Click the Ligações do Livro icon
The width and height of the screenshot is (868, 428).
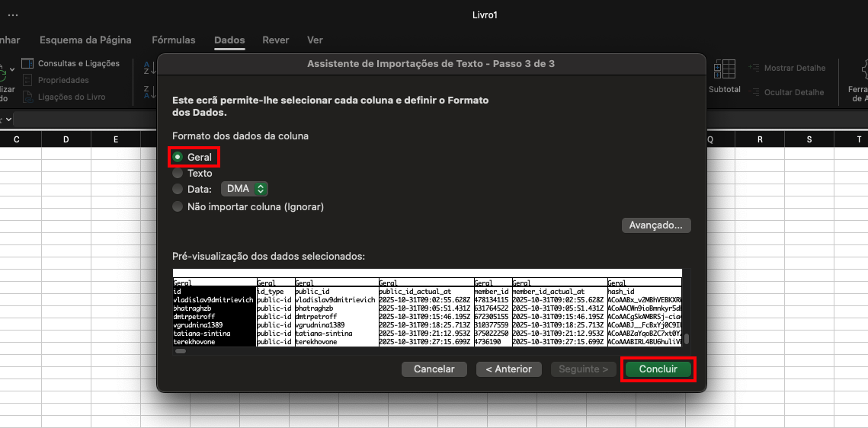[x=27, y=97]
